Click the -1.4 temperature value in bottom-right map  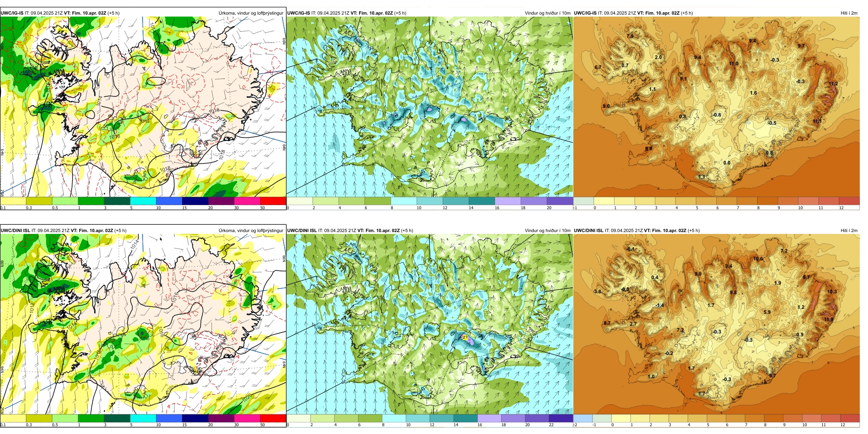[659, 305]
